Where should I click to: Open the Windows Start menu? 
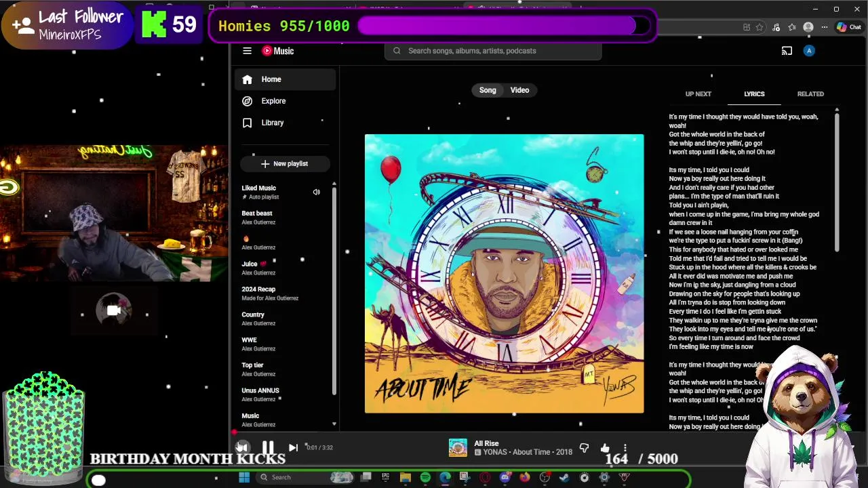[x=244, y=477]
